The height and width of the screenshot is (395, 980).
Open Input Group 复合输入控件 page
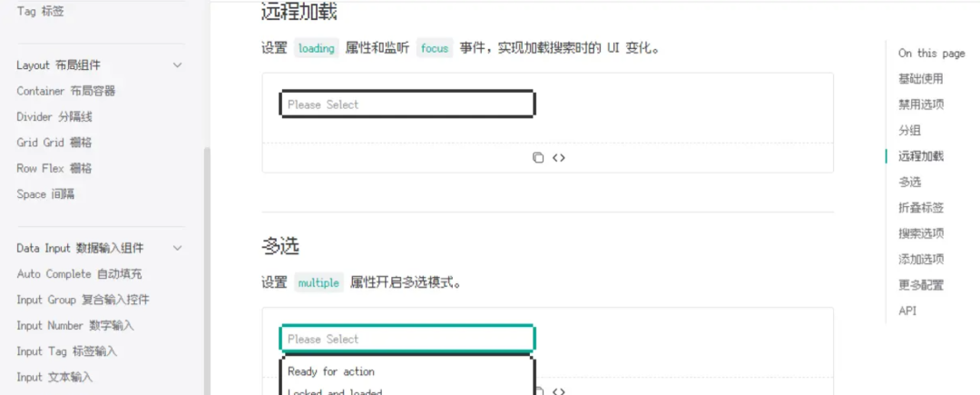pos(83,300)
